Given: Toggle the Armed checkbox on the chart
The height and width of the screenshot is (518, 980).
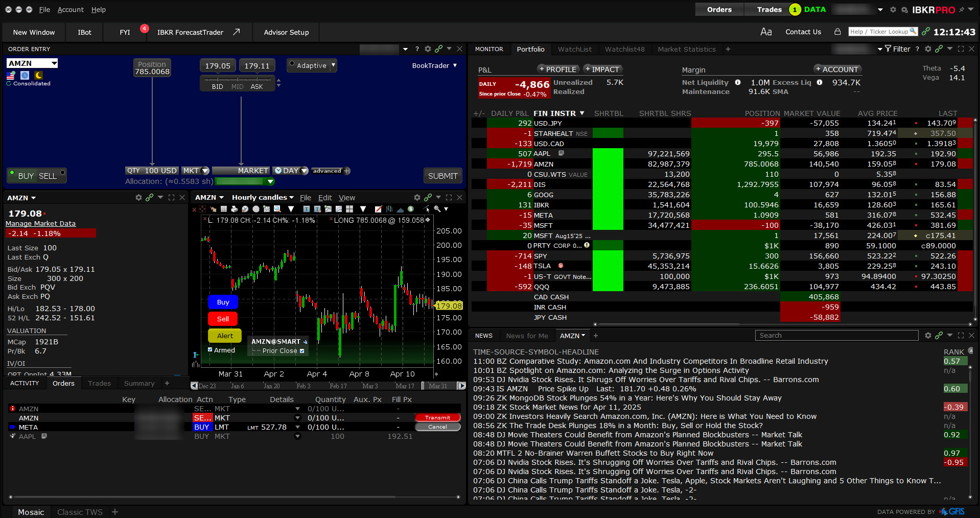Looking at the screenshot, I should (x=209, y=350).
